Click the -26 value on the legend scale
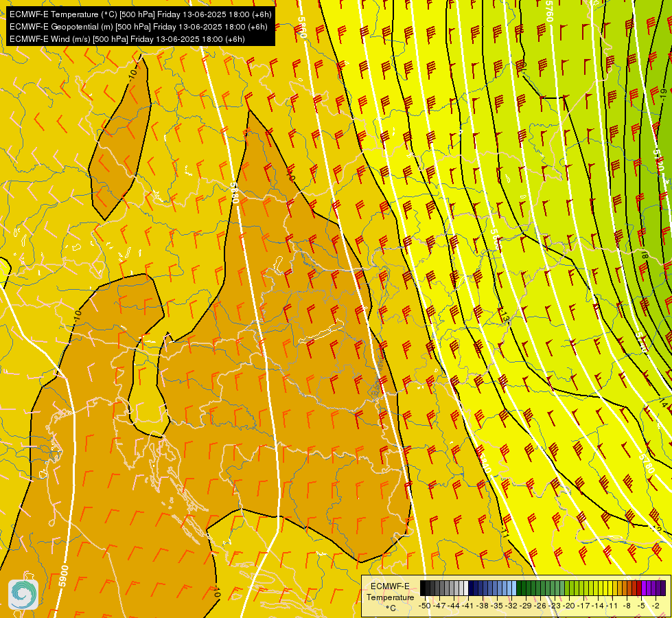This screenshot has width=672, height=618. (540, 606)
